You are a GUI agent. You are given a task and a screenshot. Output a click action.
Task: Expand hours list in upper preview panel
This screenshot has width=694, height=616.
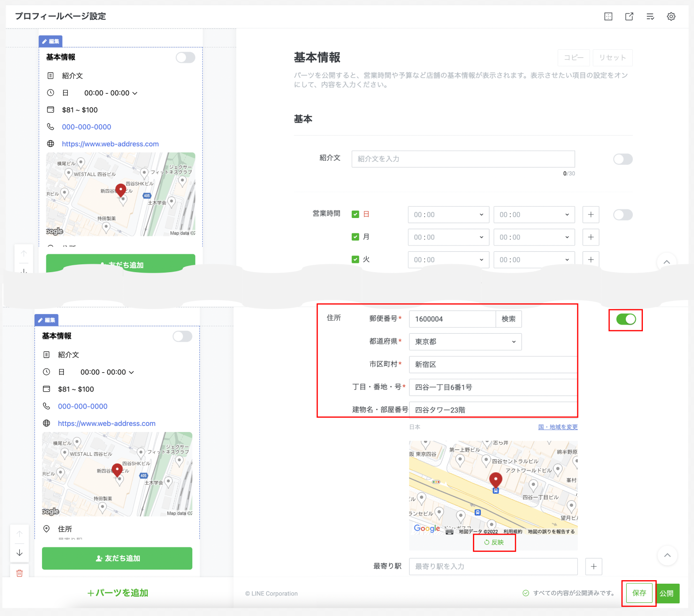point(135,93)
